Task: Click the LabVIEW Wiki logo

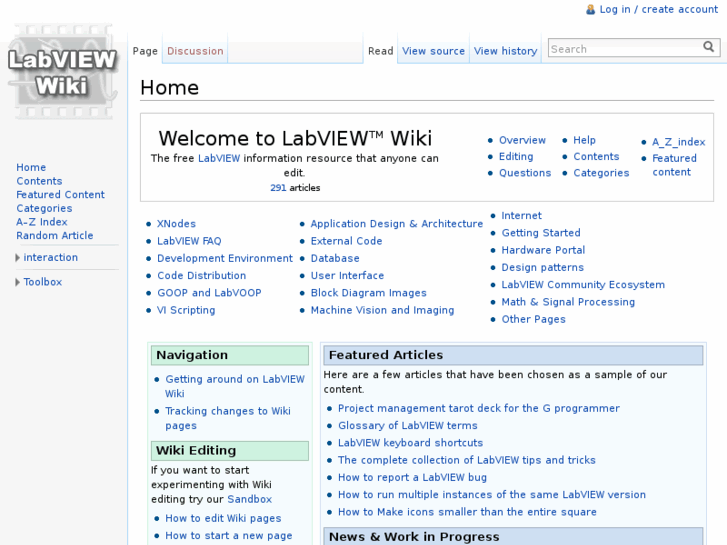Action: pyautogui.click(x=62, y=73)
